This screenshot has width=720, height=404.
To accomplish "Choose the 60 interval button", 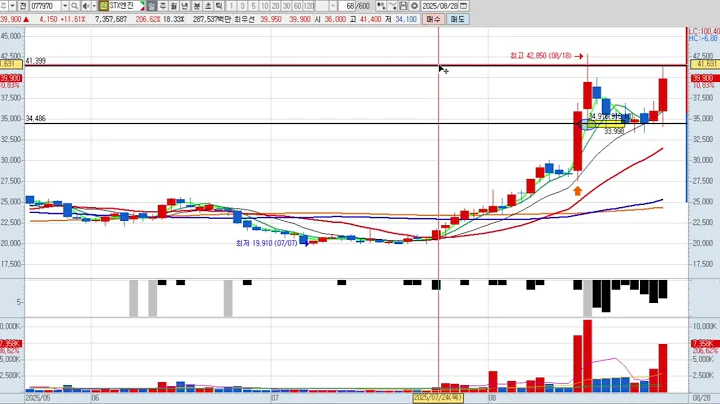I will click(298, 6).
